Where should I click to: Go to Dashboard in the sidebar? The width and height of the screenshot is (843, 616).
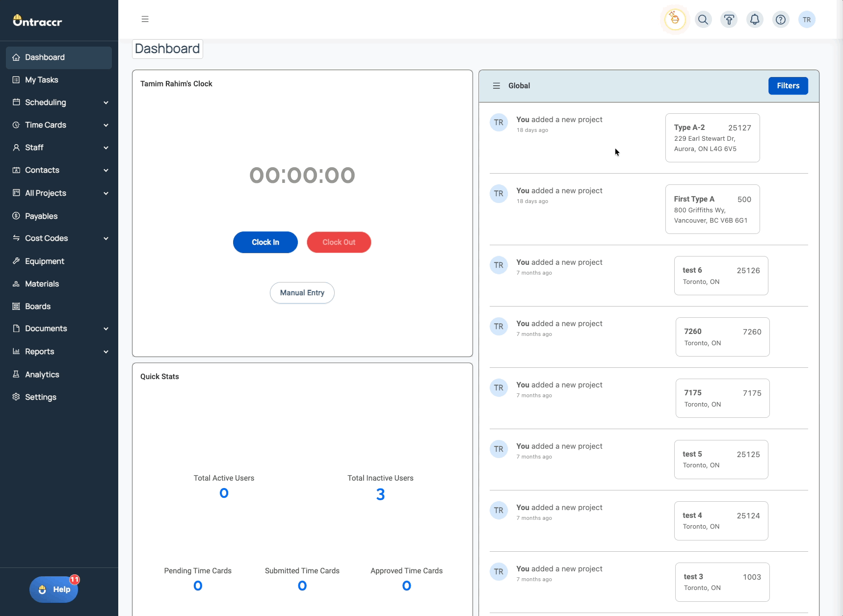59,58
